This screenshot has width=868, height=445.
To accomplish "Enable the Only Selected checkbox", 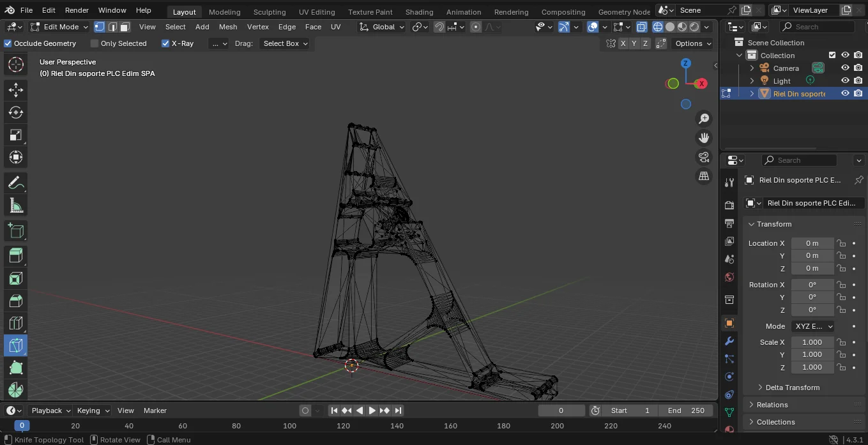I will (x=95, y=43).
